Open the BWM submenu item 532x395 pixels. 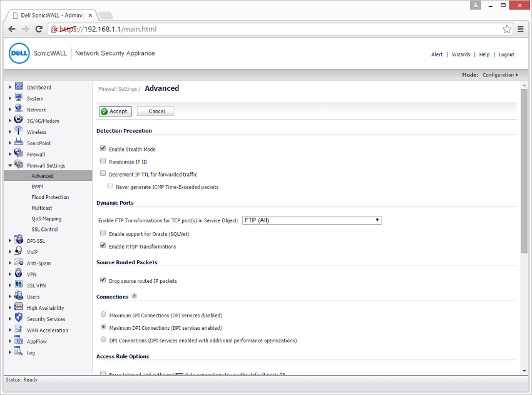pyautogui.click(x=38, y=187)
